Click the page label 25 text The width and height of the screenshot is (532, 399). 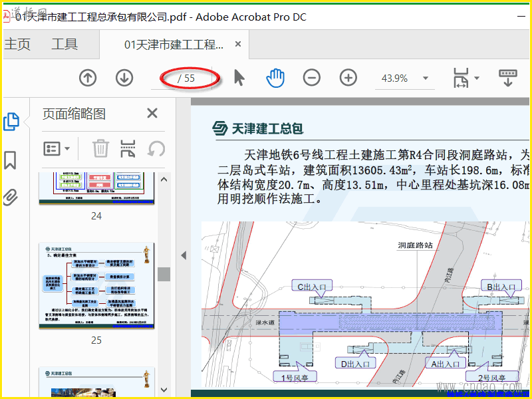pyautogui.click(x=96, y=340)
